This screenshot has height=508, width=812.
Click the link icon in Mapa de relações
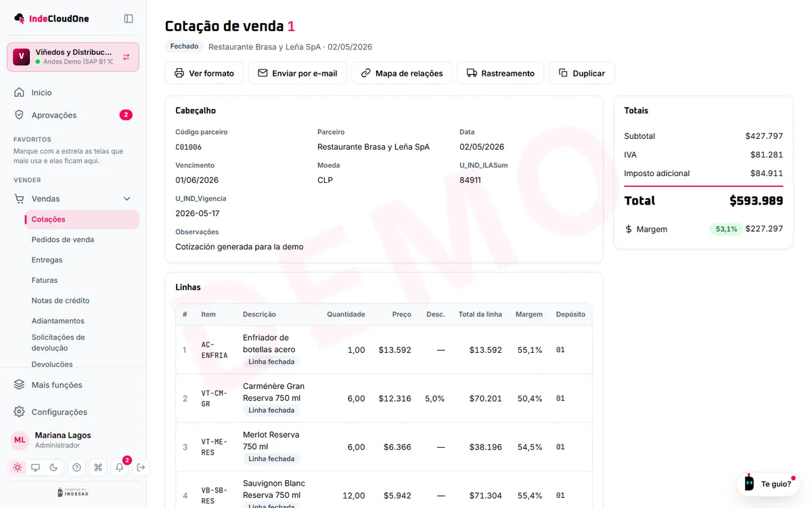(x=366, y=73)
